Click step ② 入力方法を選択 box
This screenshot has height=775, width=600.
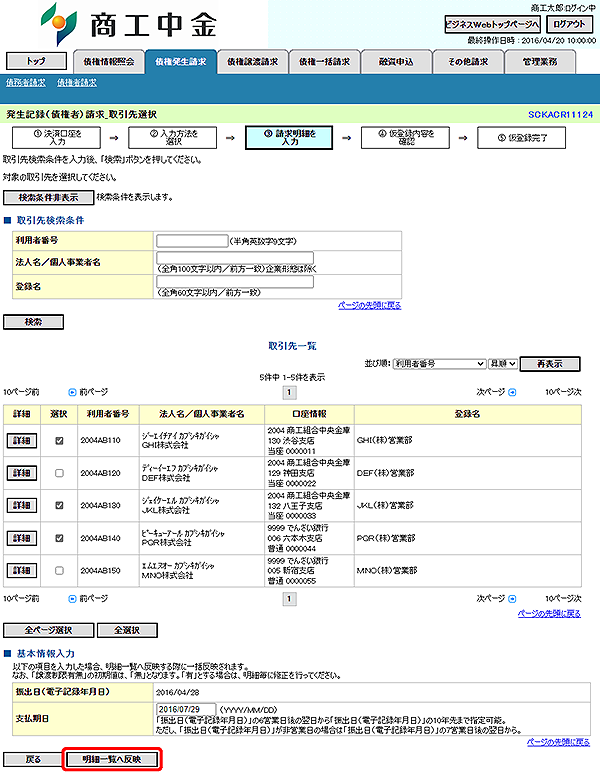coord(172,137)
